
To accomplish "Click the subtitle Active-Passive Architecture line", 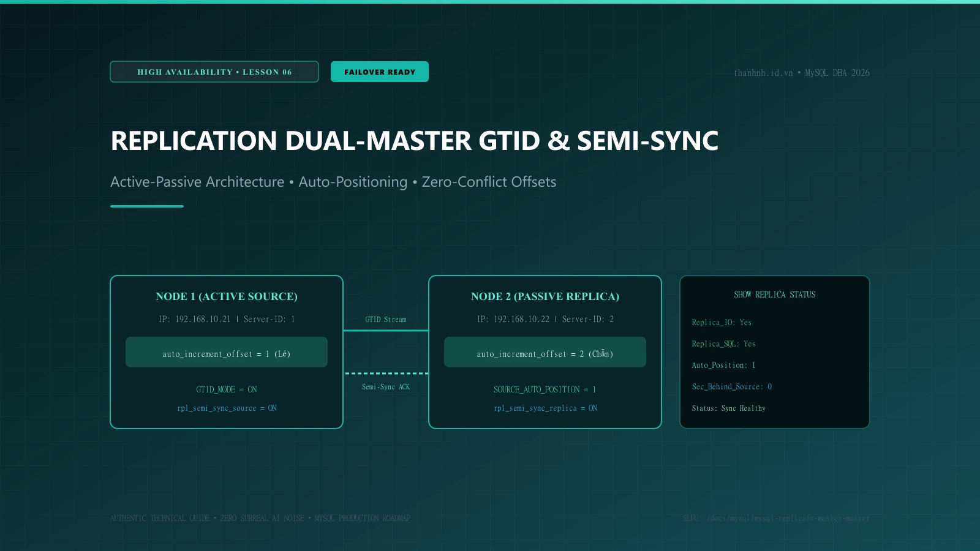I will tap(333, 182).
